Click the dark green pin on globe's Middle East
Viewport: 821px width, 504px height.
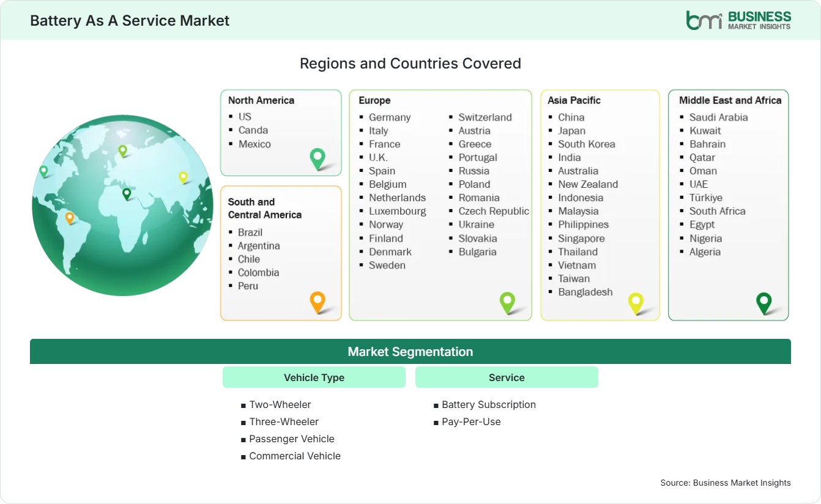127,194
